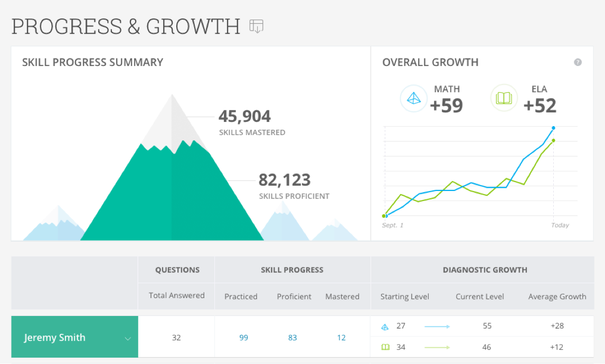Select the ELA book icon
605x364 pixels.
click(504, 98)
